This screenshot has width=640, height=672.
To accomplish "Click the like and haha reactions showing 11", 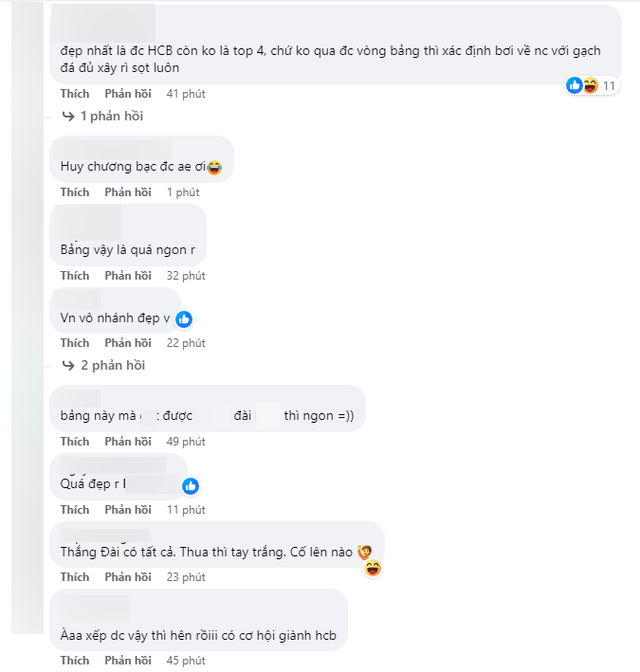I will pos(593,86).
